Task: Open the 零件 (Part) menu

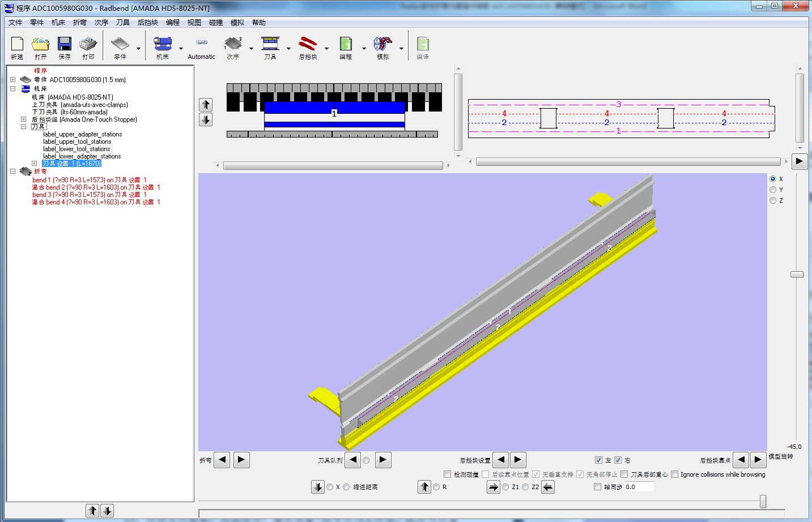Action: click(x=37, y=23)
